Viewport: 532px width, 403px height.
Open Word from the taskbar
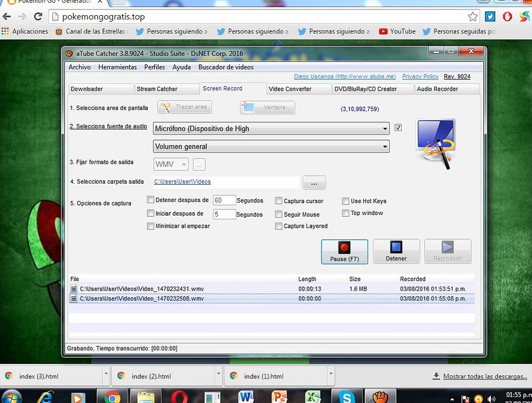[246, 396]
